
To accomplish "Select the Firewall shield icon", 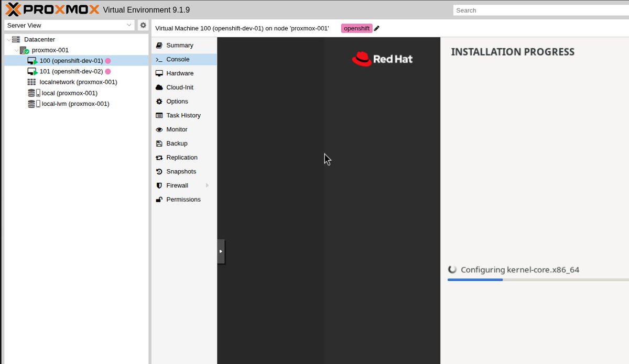I will 159,185.
